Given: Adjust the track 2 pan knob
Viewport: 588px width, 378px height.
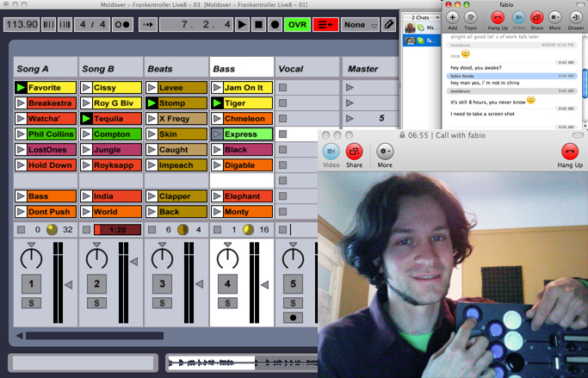Looking at the screenshot, I should [x=97, y=257].
